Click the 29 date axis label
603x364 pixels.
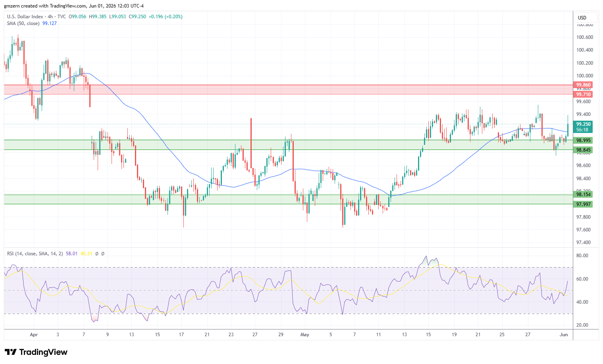click(x=281, y=335)
